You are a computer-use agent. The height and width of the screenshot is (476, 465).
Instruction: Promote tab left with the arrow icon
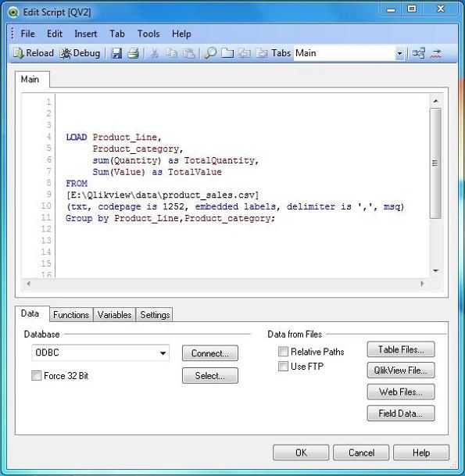(245, 53)
